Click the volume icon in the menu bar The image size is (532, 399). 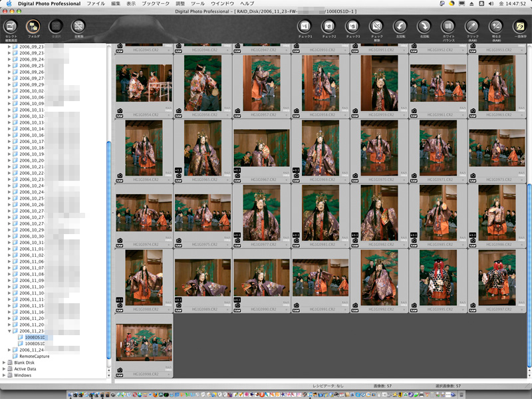[491, 3]
